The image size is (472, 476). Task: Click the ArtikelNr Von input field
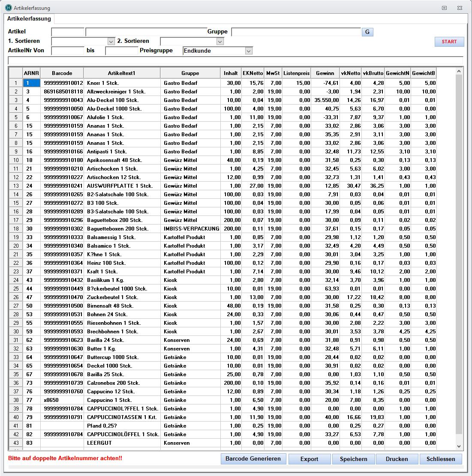pos(68,51)
